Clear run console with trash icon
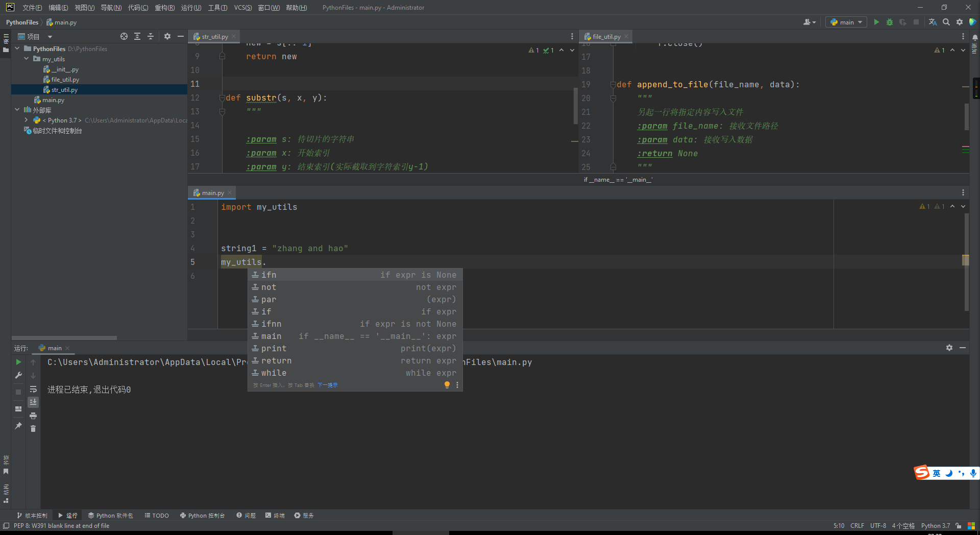The image size is (980, 535). (33, 429)
